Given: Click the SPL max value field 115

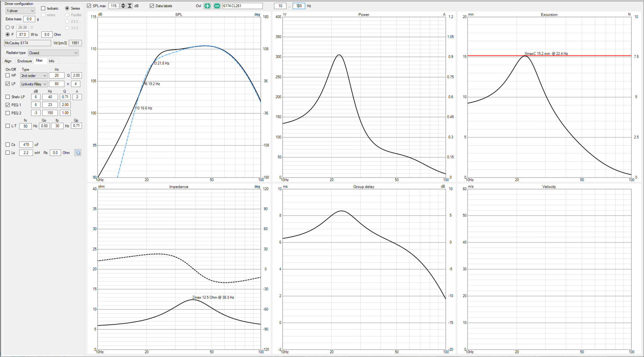Looking at the screenshot, I should [114, 6].
